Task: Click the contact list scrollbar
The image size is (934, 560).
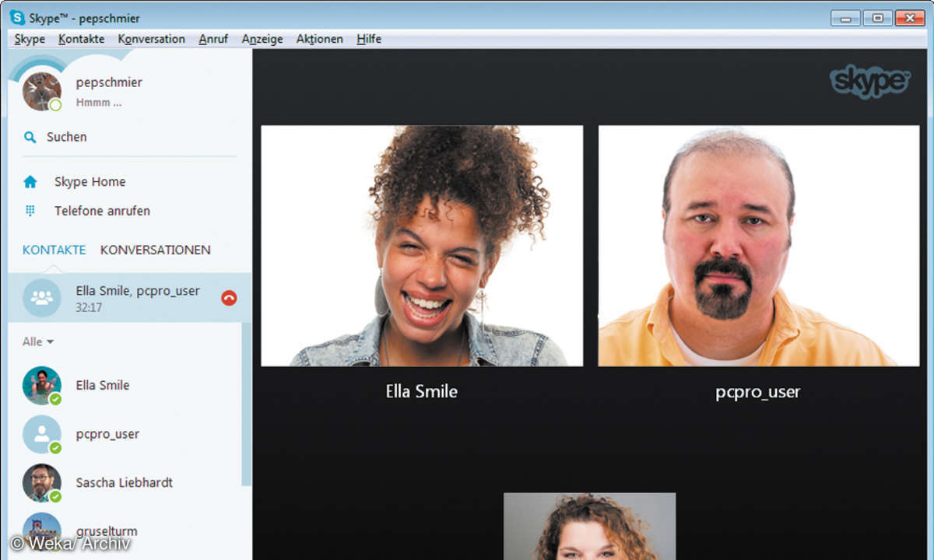Action: [x=247, y=404]
